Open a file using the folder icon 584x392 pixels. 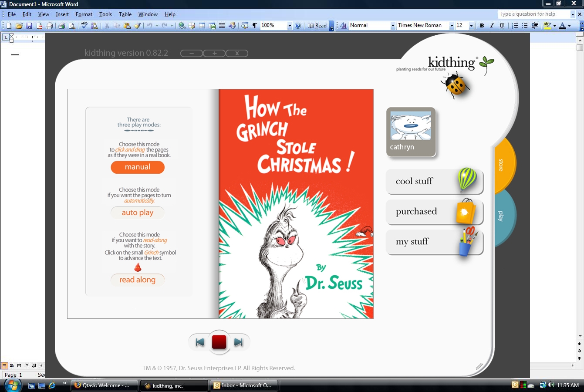click(19, 26)
